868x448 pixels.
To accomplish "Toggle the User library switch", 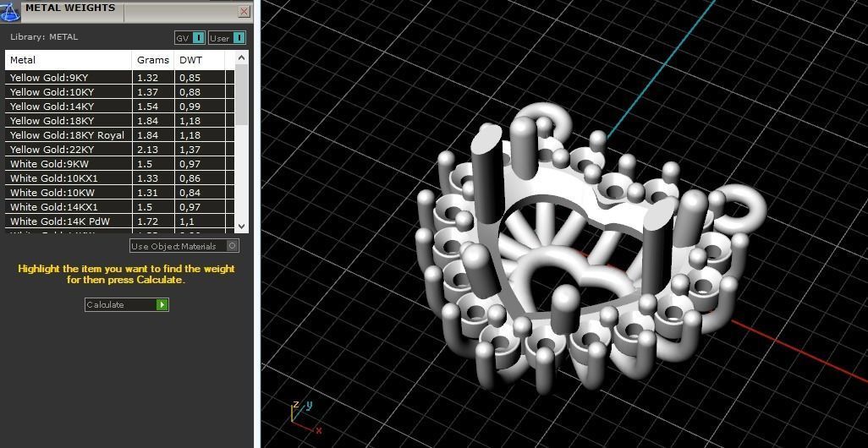I will pos(227,37).
